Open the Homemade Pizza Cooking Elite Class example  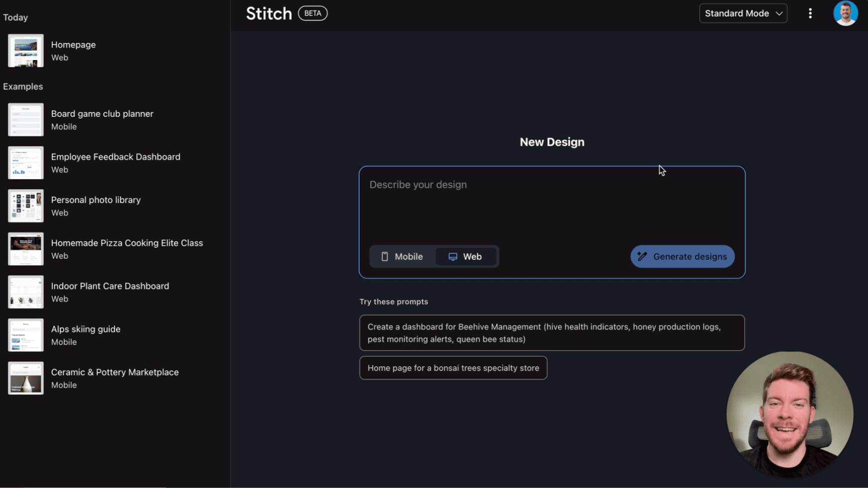(127, 248)
